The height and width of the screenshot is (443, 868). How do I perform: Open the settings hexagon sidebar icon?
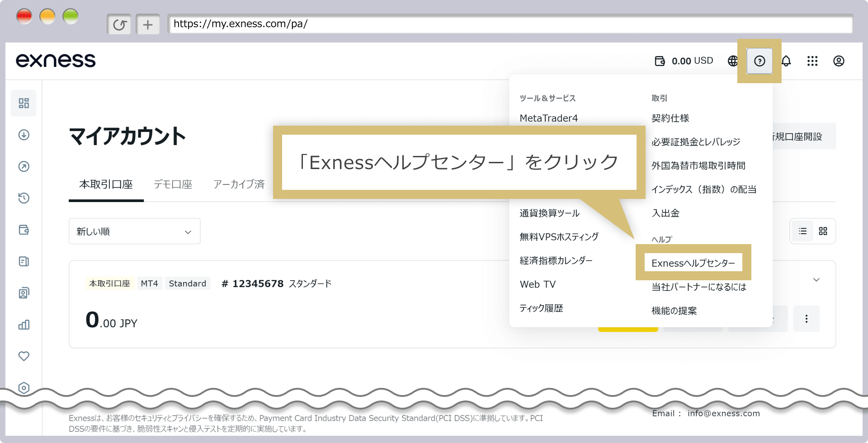click(24, 388)
